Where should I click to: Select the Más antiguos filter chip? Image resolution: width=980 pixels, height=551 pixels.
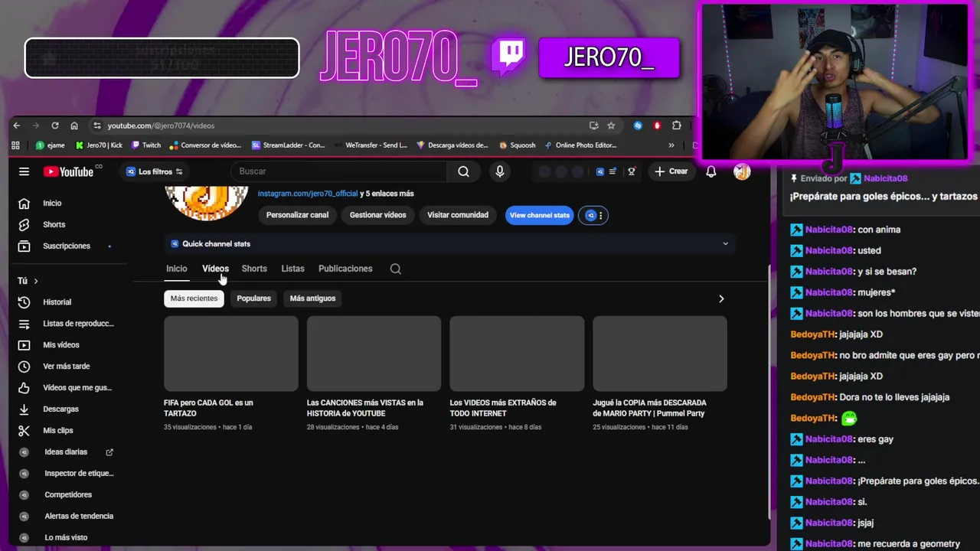point(312,298)
